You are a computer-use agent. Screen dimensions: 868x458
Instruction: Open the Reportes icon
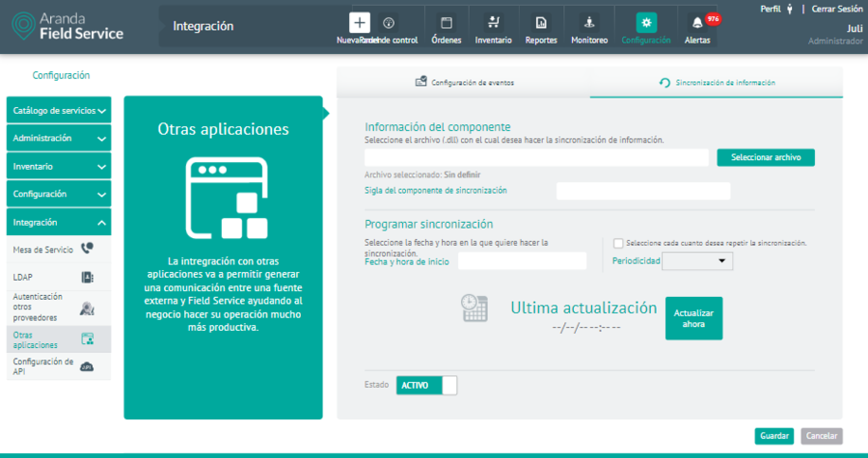click(x=541, y=23)
